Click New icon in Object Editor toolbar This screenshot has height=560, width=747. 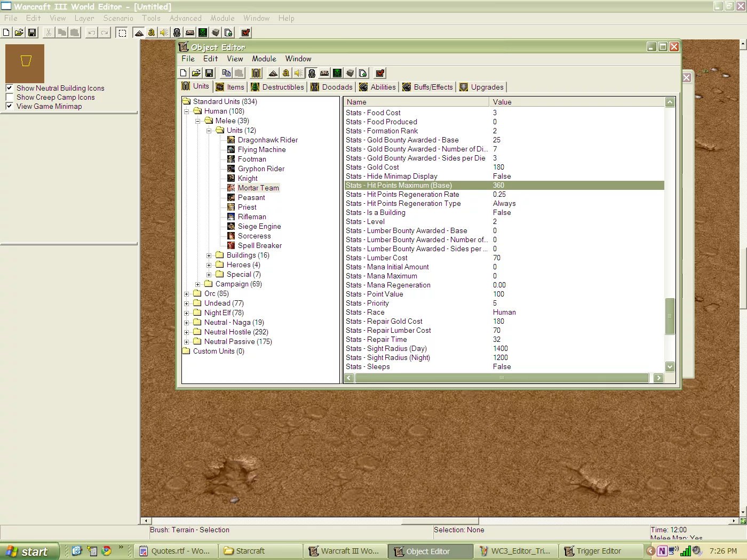[184, 73]
